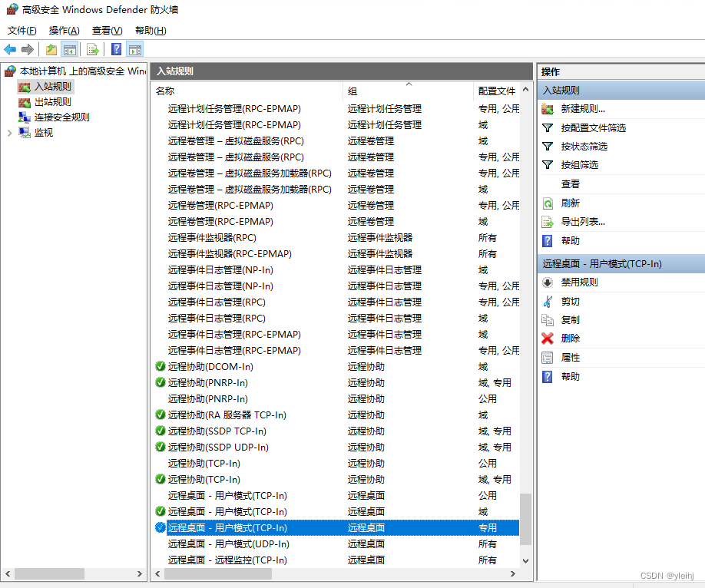The image size is (705, 588).
Task: Click the 属性 action link
Action: pos(570,358)
